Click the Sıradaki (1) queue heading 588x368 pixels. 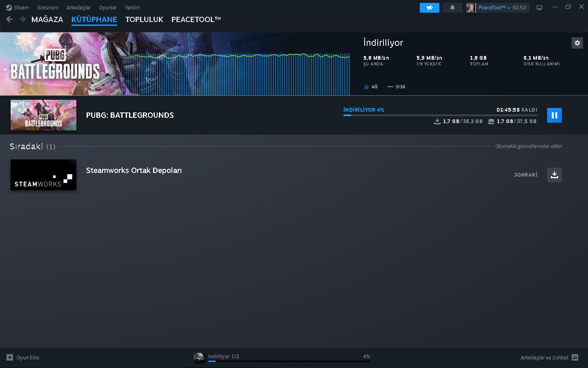[33, 146]
